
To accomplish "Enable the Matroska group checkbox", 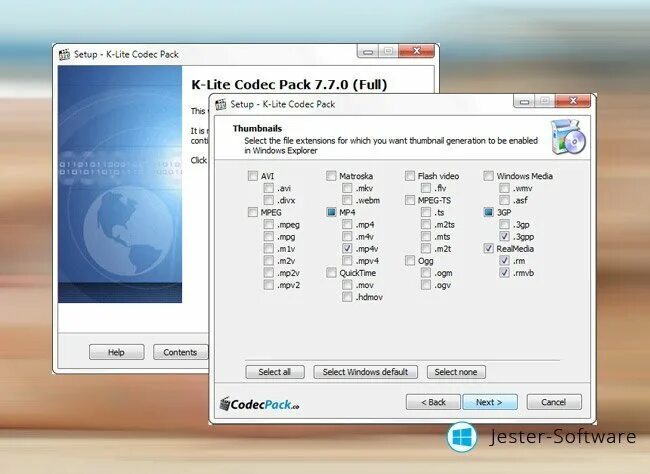I will pos(331,176).
